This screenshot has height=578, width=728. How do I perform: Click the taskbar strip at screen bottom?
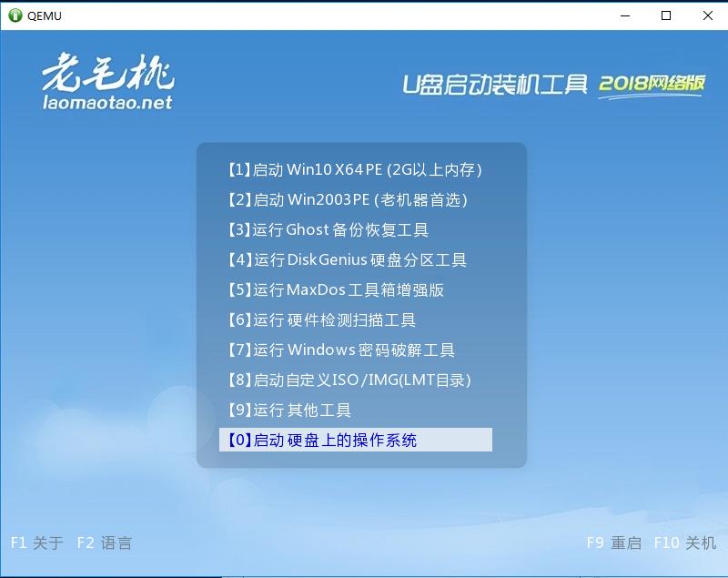coord(364,573)
